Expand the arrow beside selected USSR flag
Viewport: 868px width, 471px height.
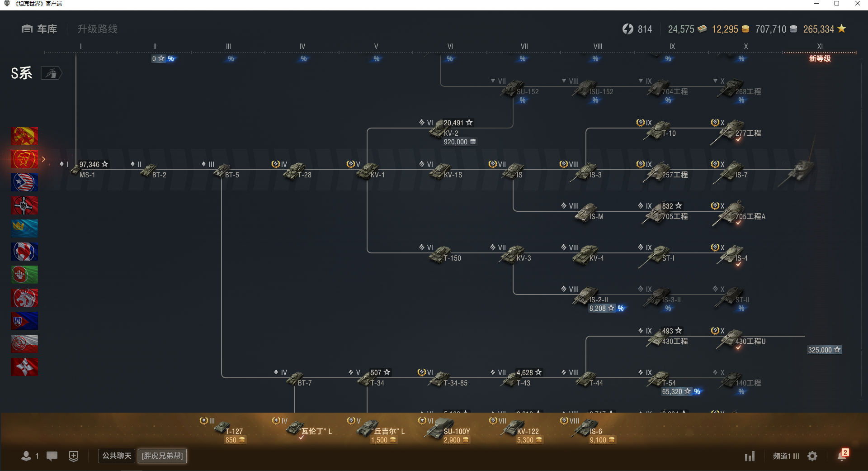[43, 159]
